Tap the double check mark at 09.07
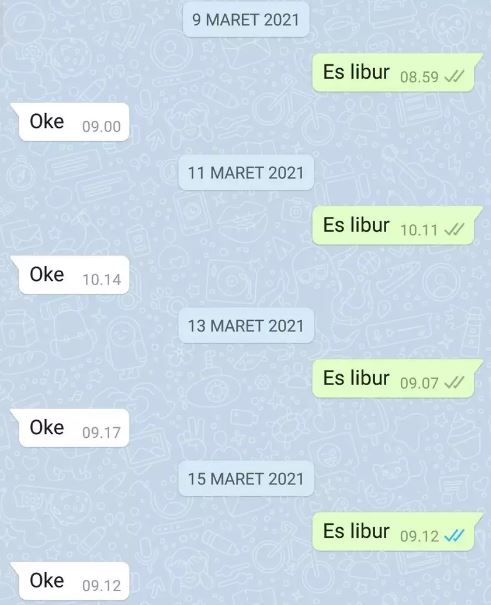The height and width of the screenshot is (605, 491). pos(454,383)
